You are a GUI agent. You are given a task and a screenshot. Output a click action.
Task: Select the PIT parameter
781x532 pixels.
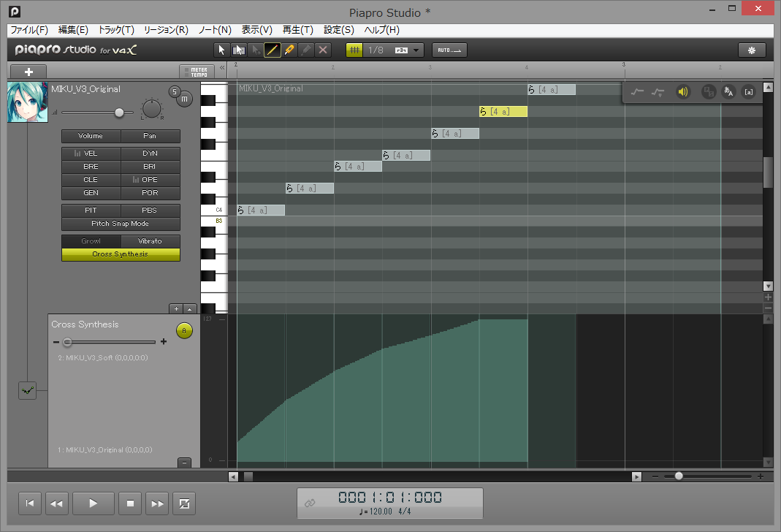point(91,210)
